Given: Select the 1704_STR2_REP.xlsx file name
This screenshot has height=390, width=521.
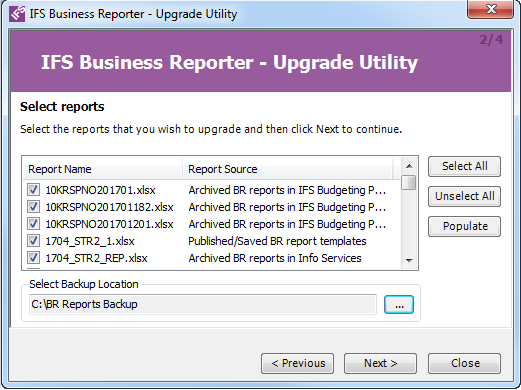Looking at the screenshot, I should (x=96, y=258).
